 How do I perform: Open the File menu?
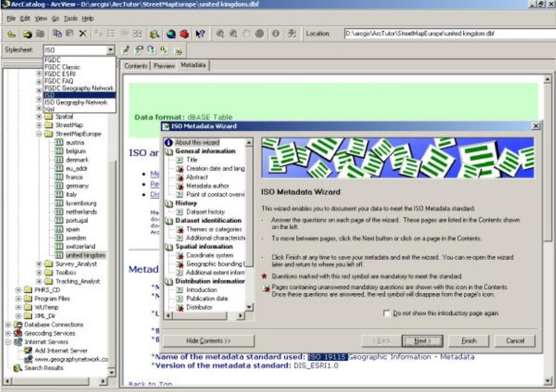tap(11, 18)
